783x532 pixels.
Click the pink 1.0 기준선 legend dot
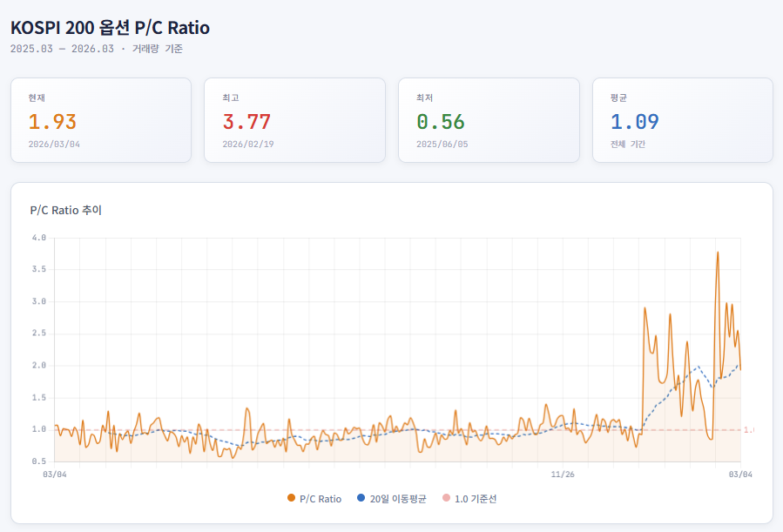coord(447,498)
